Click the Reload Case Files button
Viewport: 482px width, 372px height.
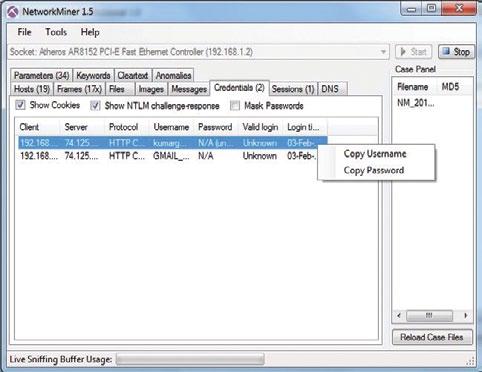[x=432, y=337]
